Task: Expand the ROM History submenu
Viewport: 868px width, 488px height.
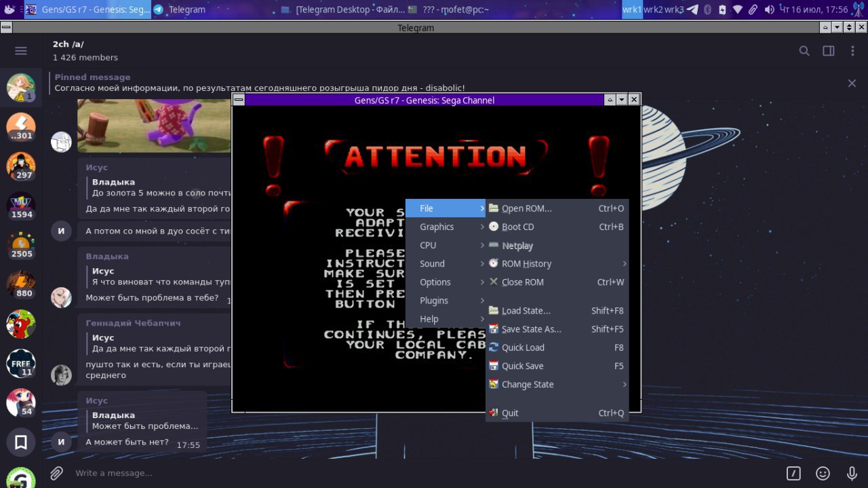Action: tap(557, 263)
